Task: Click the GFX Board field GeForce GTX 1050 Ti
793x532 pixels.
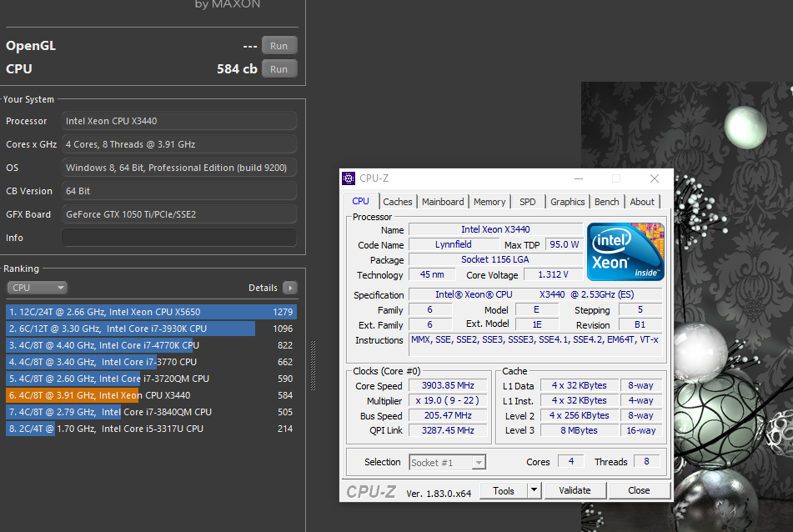Action: point(179,214)
